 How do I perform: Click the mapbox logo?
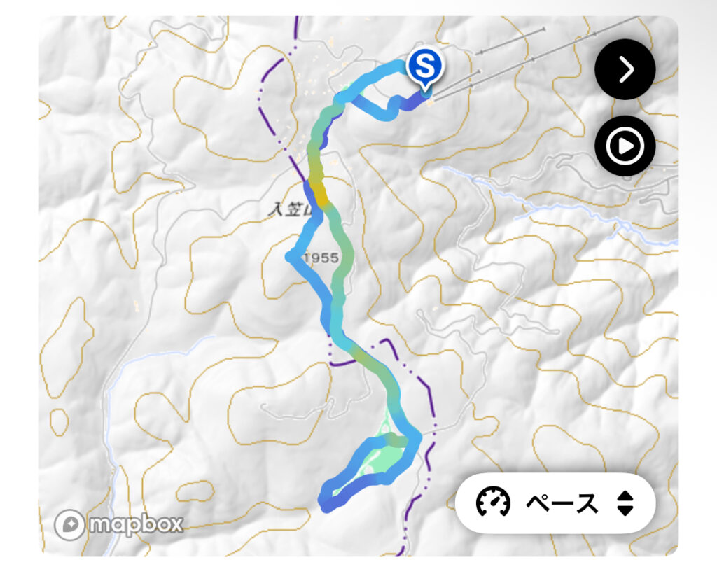pyautogui.click(x=120, y=524)
